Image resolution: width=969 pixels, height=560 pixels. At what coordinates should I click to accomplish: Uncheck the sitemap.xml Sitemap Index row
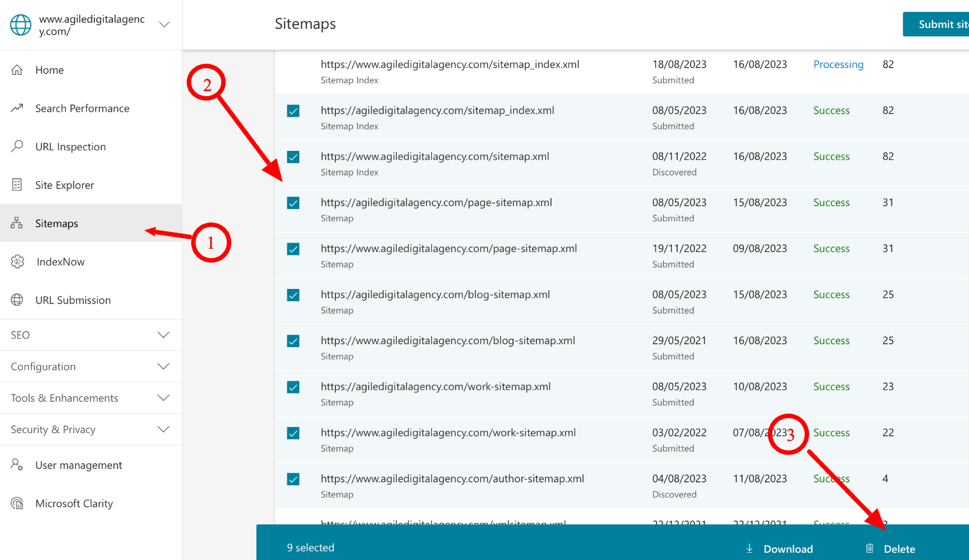tap(293, 157)
